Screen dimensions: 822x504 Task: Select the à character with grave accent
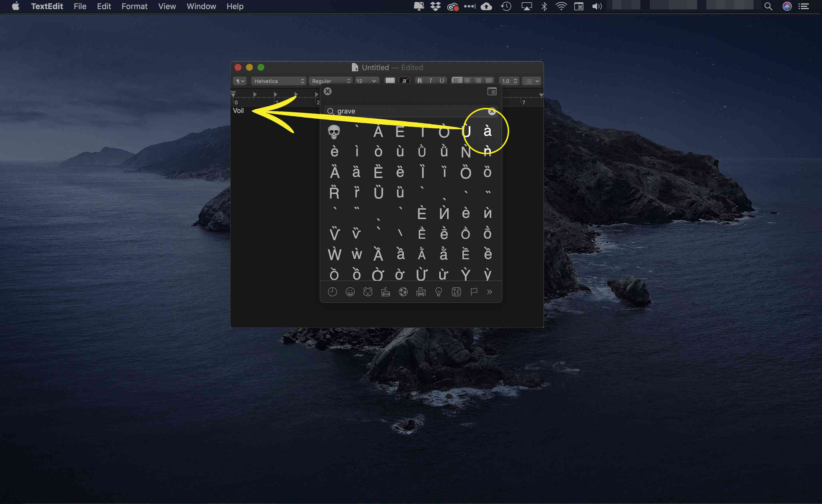point(487,131)
